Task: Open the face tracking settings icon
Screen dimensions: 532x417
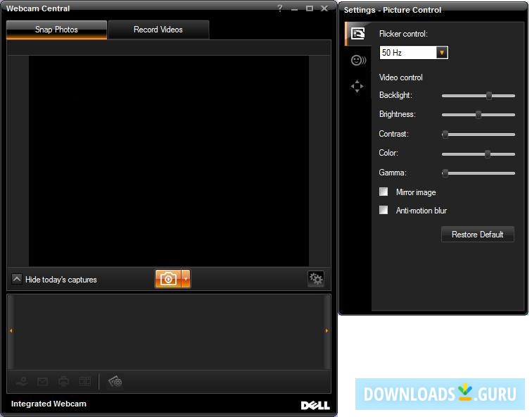Action: [358, 61]
